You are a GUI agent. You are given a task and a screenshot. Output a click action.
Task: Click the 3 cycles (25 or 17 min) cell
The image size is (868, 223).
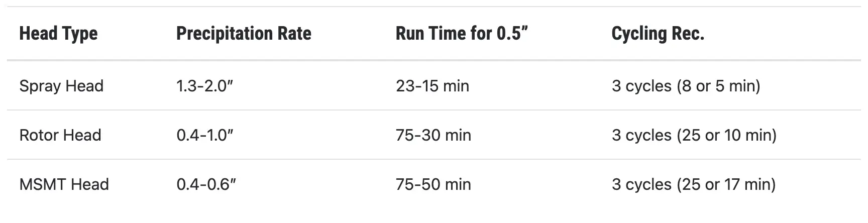coord(693,184)
